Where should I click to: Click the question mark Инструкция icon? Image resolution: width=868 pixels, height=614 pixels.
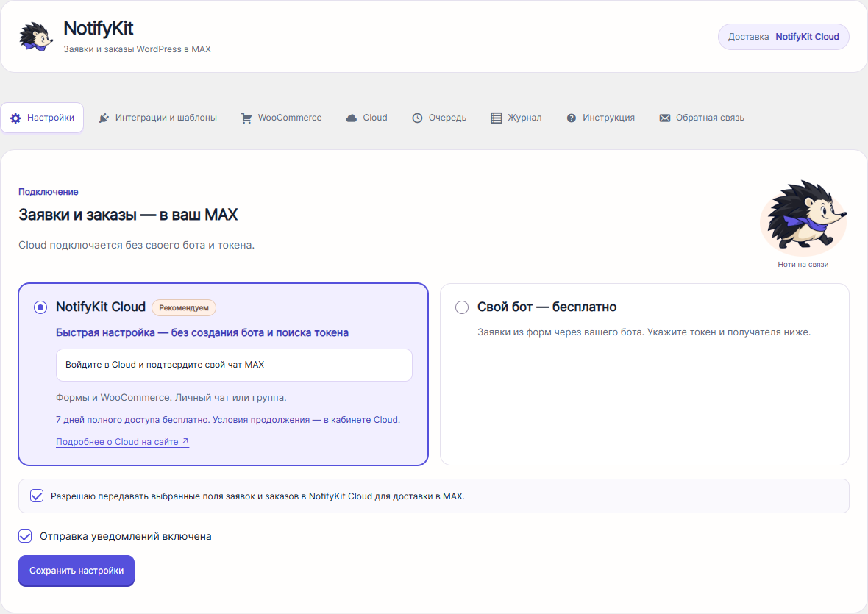(x=572, y=118)
